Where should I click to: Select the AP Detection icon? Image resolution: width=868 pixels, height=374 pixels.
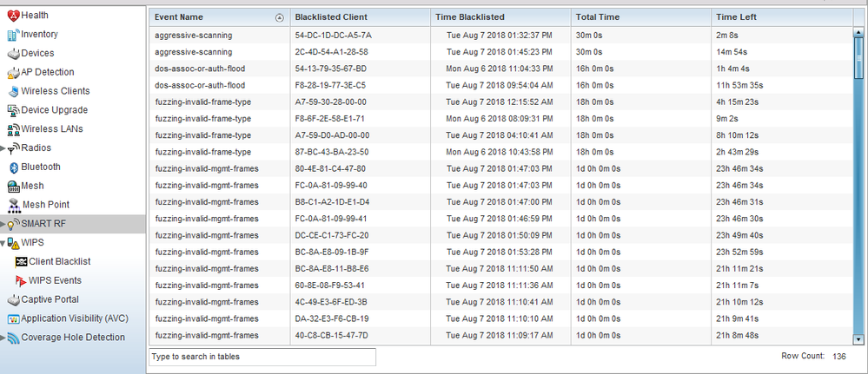[12, 72]
